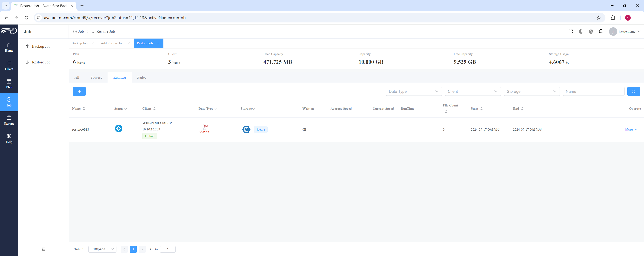Switch to the Backup Job tab

(x=80, y=43)
